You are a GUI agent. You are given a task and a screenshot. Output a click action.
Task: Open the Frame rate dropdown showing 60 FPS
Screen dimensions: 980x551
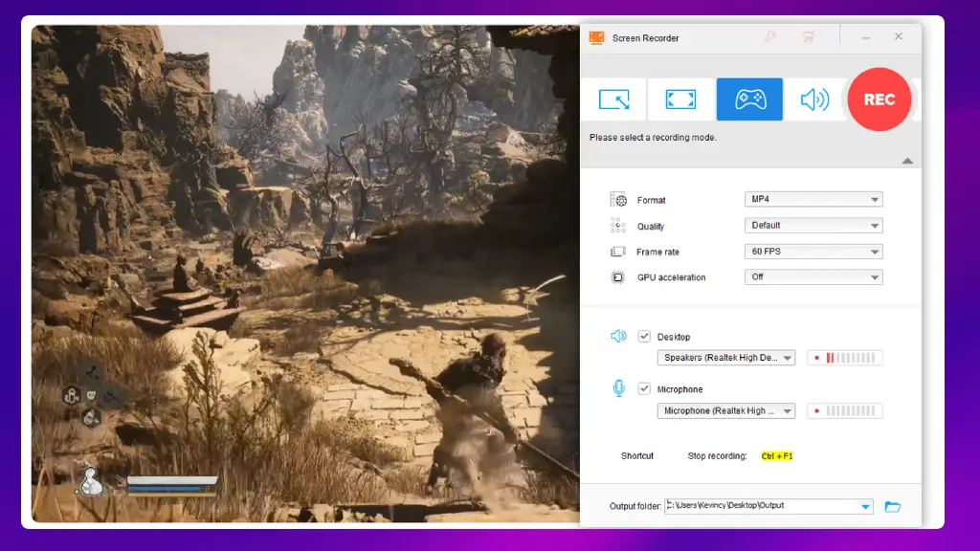(813, 252)
